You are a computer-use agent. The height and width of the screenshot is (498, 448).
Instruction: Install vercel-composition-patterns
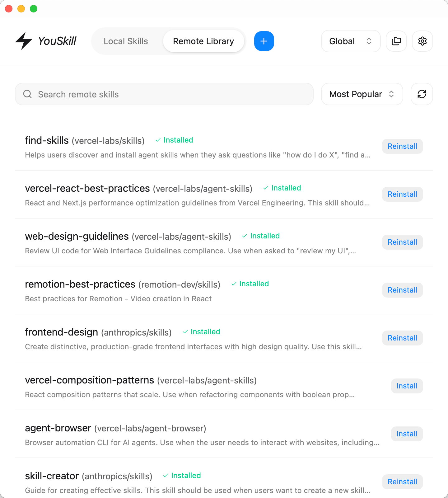407,386
